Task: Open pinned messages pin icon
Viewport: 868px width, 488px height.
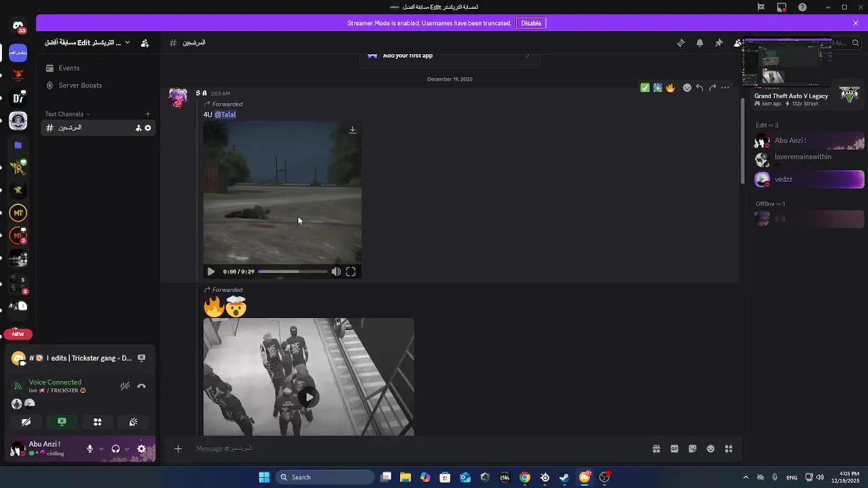Action: [719, 43]
